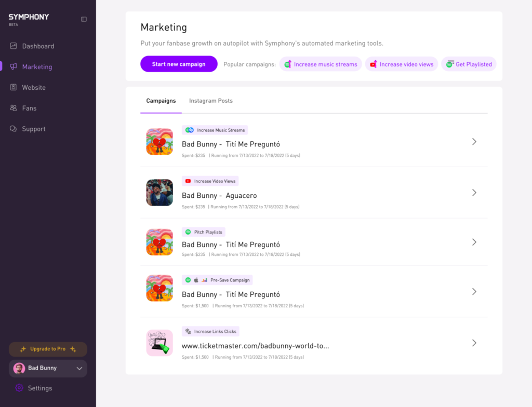Expand the Bad Bunny account dropdown

tap(79, 369)
